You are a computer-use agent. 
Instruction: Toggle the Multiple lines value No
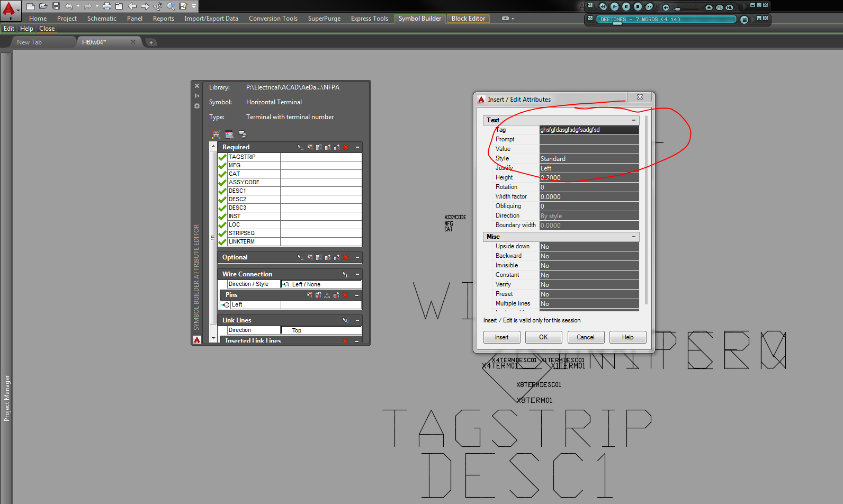[589, 304]
